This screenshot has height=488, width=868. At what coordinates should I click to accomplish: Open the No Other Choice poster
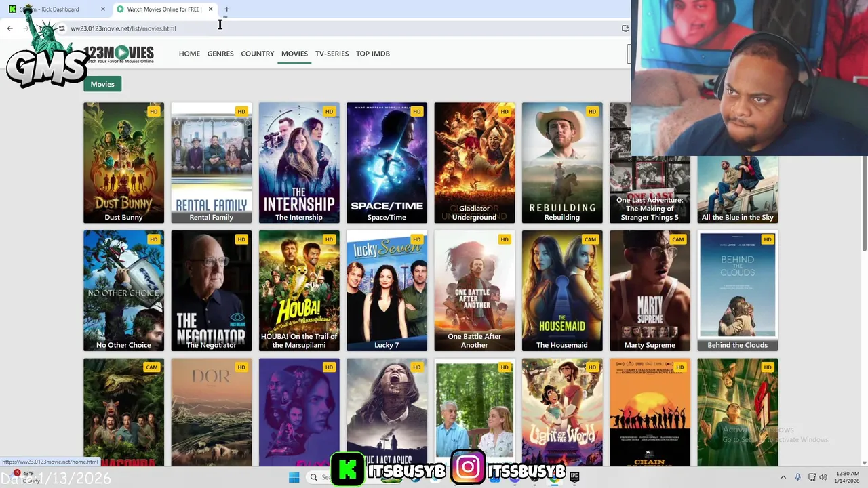click(x=123, y=291)
